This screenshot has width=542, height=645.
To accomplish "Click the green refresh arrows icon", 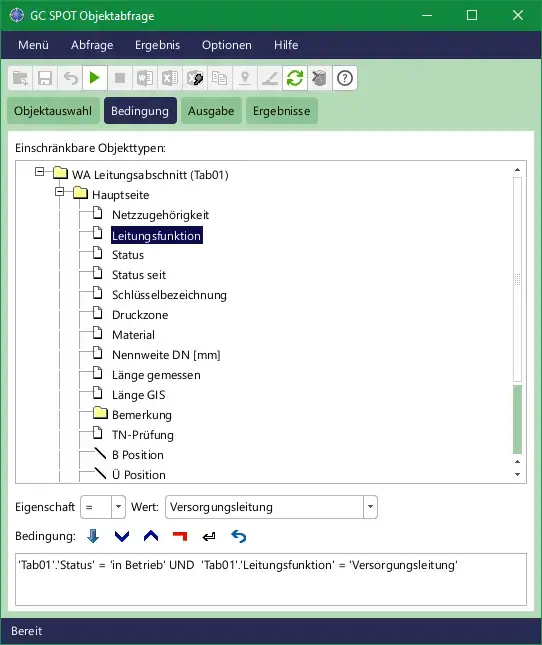I will (295, 78).
